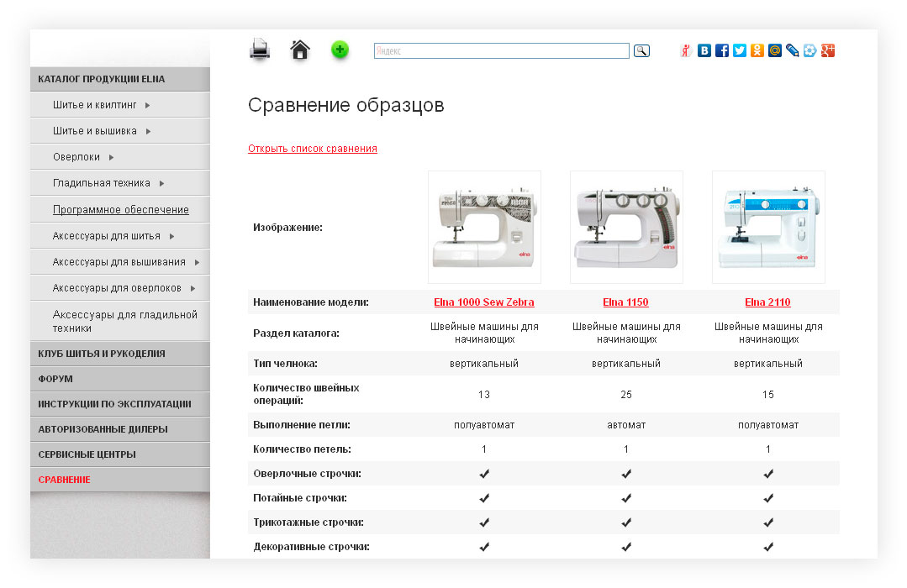
Task: Share on VKontakte icon
Action: click(704, 50)
